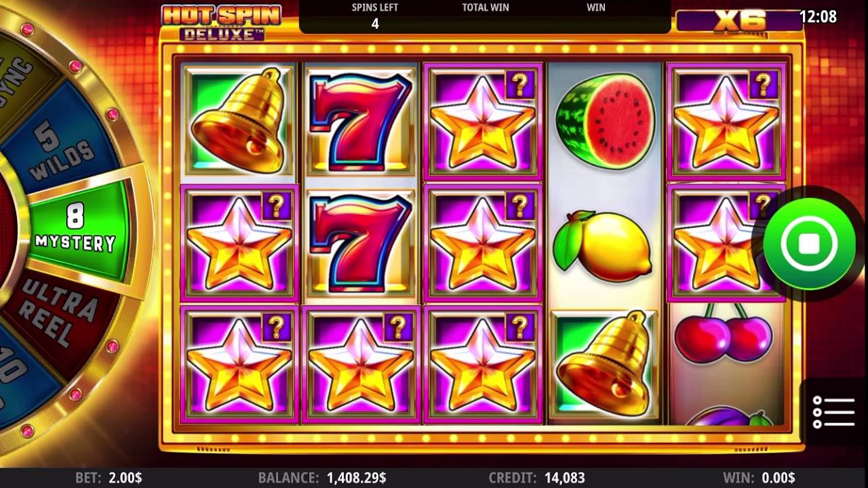
Task: Open the game menu list icon
Action: (x=833, y=412)
